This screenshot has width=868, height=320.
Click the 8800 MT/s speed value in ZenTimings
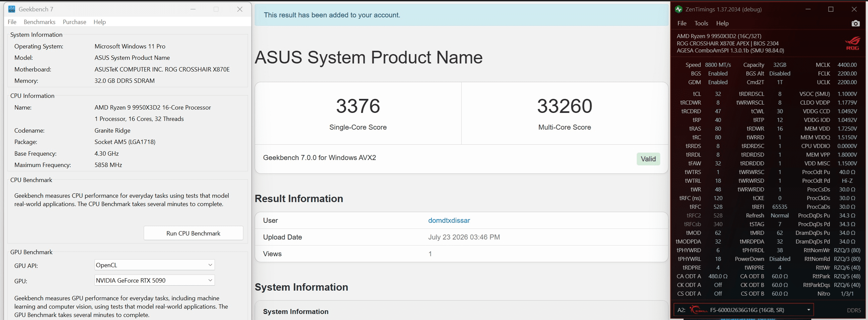(718, 65)
